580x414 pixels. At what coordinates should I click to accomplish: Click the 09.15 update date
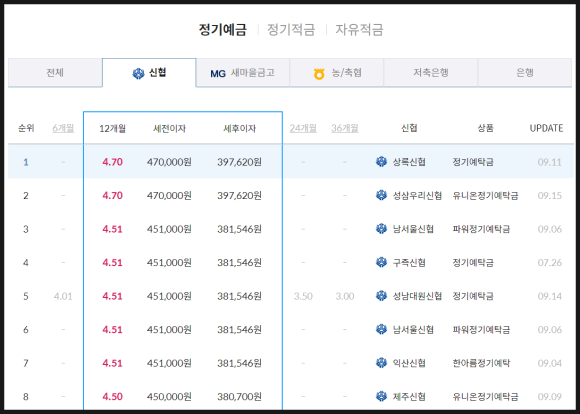[550, 195]
